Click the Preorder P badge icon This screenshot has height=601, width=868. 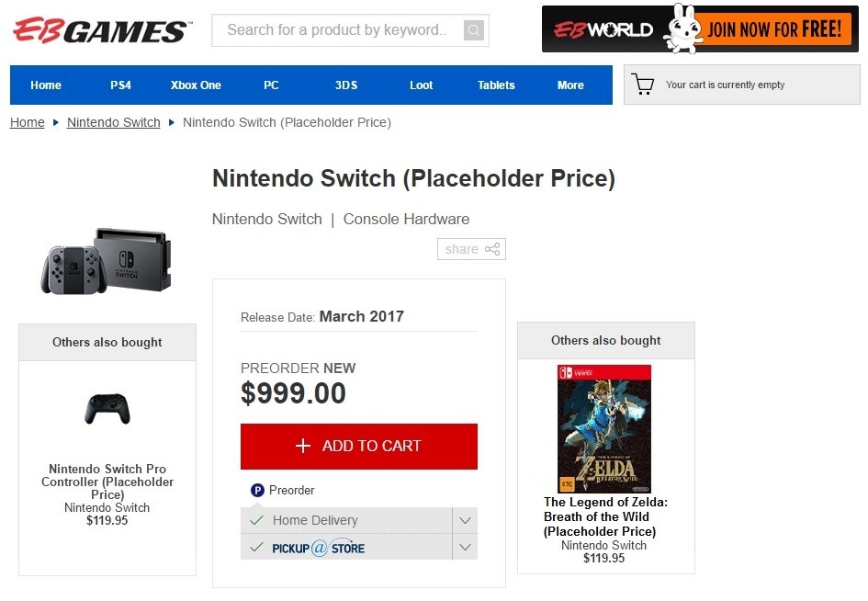click(257, 491)
